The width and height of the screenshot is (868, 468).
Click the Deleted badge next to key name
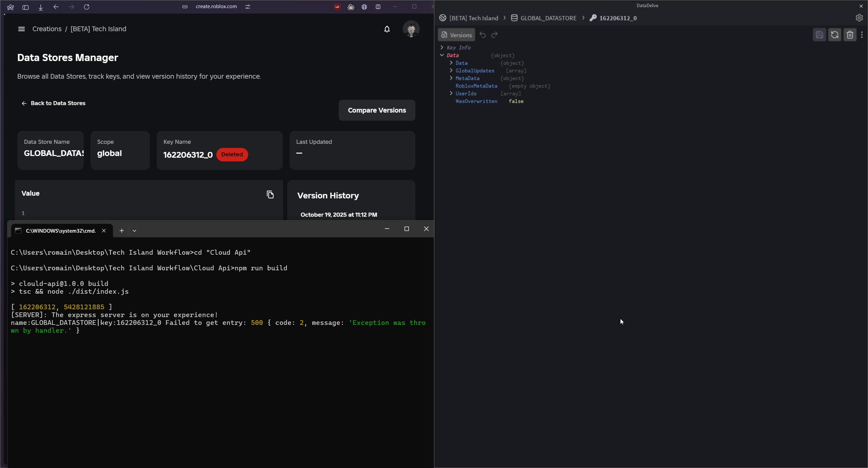232,155
